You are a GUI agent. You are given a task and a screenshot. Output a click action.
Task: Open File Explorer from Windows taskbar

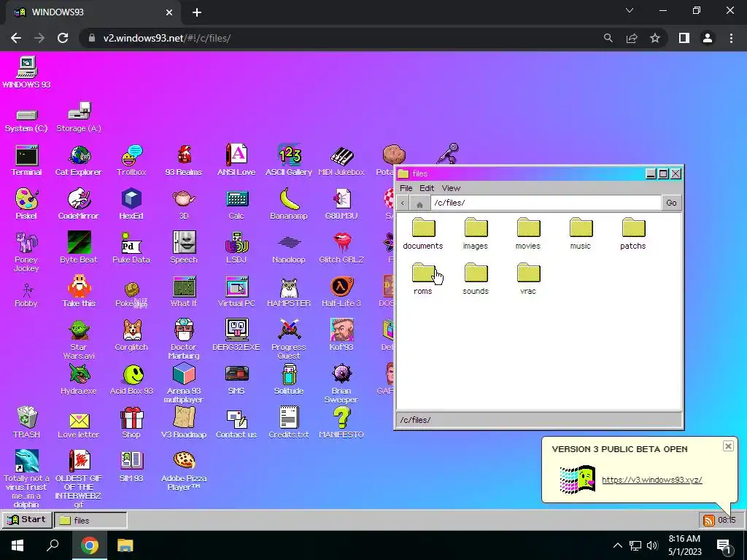pos(125,545)
